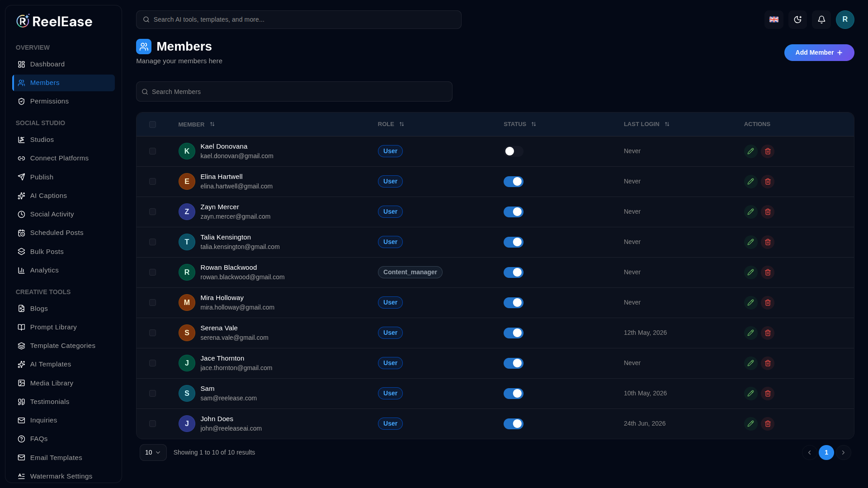Open the Analytics section
This screenshot has width=868, height=488.
pos(63,270)
